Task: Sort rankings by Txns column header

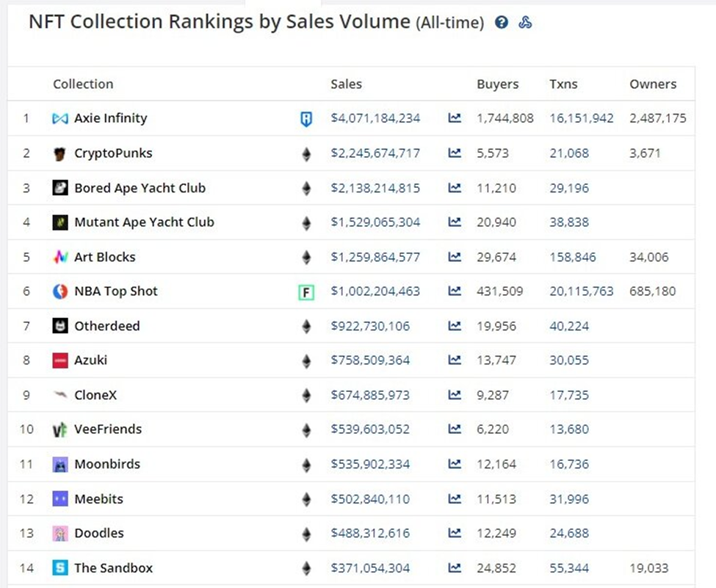Action: click(563, 84)
